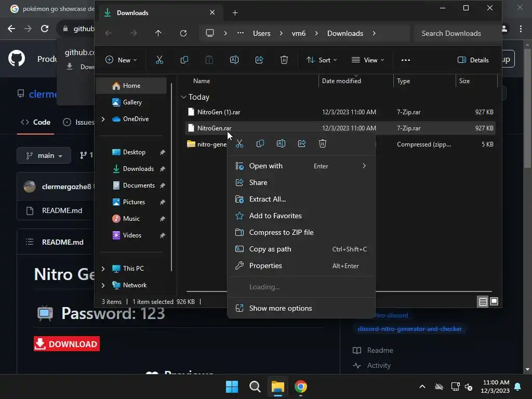Click Share icon in Explorer toolbar

tap(259, 60)
